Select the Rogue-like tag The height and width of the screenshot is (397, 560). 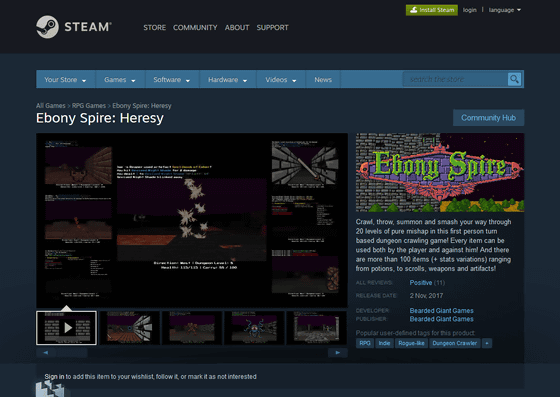pos(411,343)
